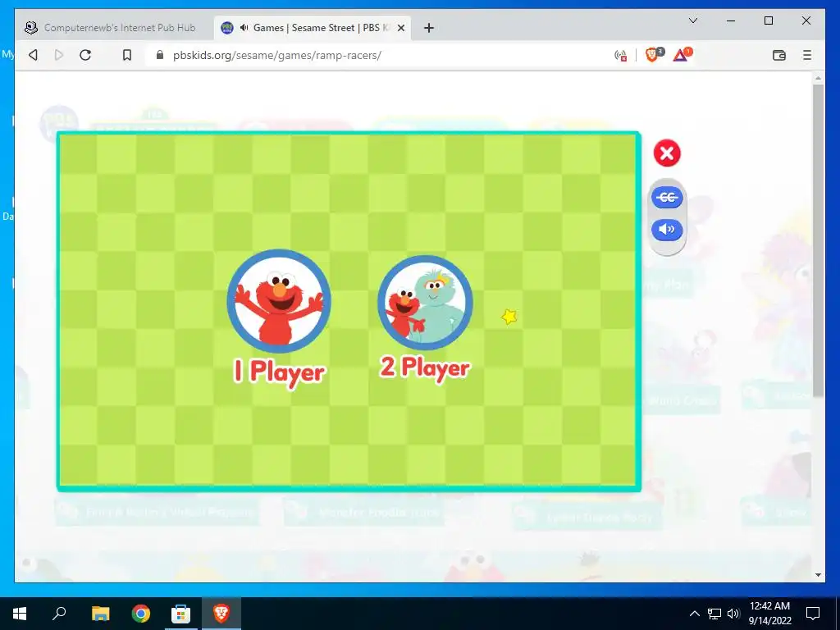Choose the 1 Player Elmo circle
Viewport: 840px width, 630px height.
coord(279,300)
